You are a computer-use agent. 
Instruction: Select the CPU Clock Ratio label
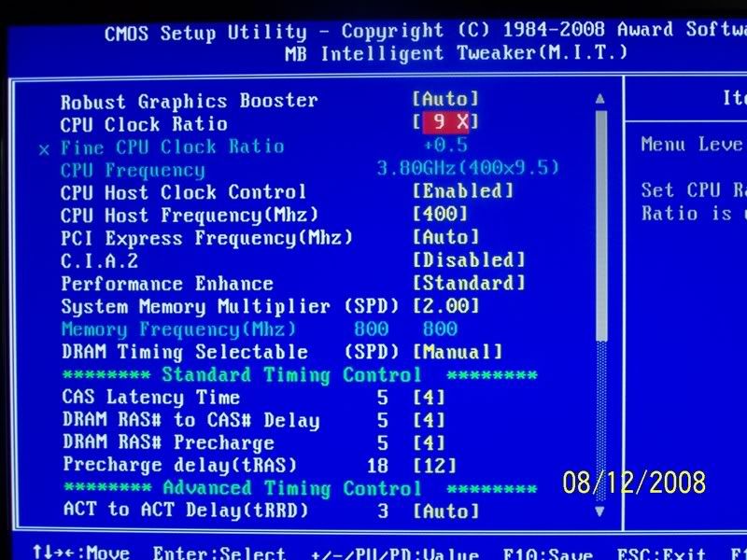click(x=144, y=124)
